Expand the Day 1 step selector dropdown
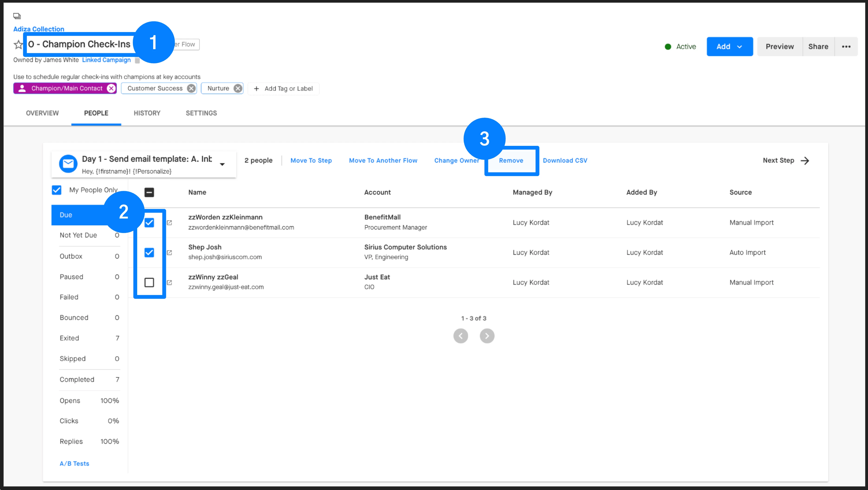The height and width of the screenshot is (490, 868). pos(222,164)
